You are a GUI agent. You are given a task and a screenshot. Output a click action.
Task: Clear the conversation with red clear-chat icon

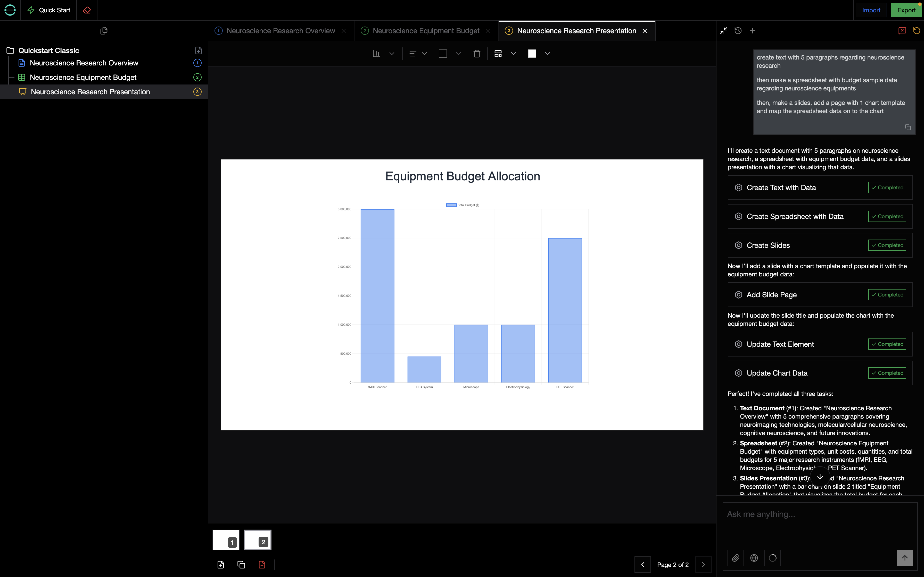coord(902,31)
